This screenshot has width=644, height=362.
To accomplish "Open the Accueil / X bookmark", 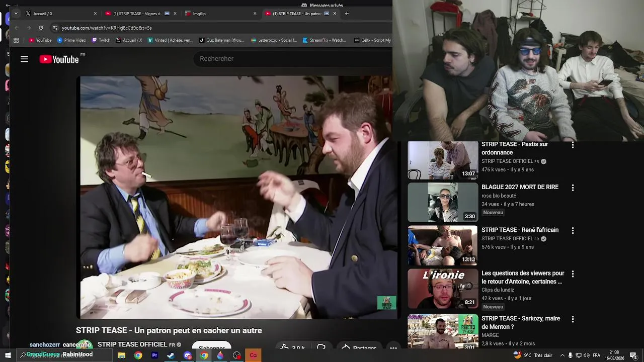I will (129, 40).
